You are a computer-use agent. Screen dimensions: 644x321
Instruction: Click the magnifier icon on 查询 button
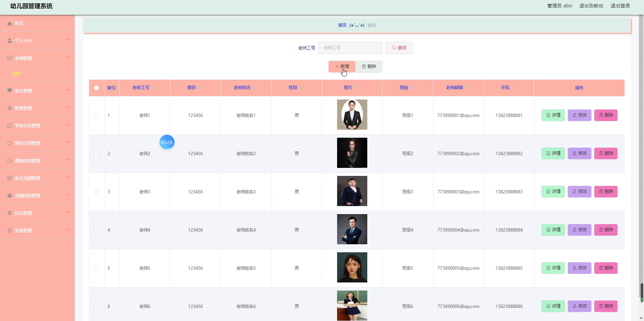pos(394,48)
